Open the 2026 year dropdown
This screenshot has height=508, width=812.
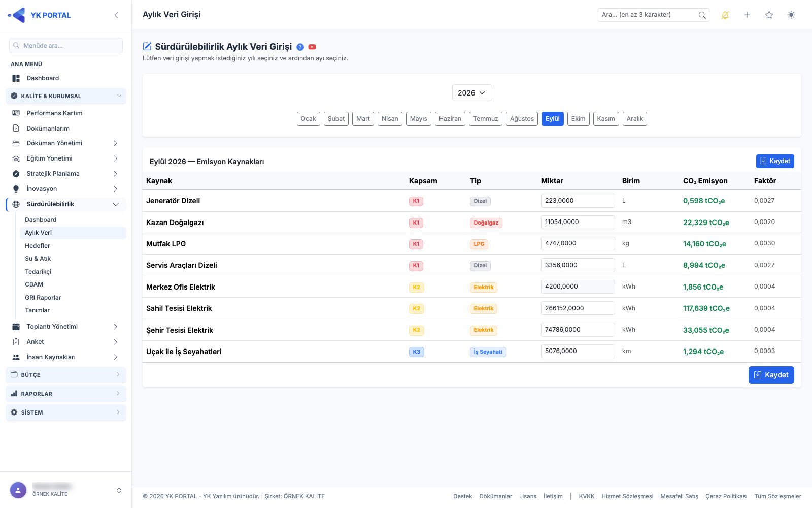tap(472, 93)
